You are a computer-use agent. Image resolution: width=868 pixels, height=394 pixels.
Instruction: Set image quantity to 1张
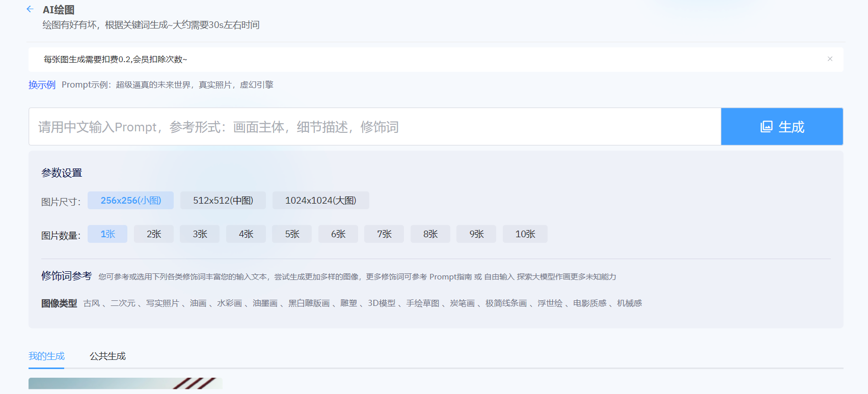(107, 234)
